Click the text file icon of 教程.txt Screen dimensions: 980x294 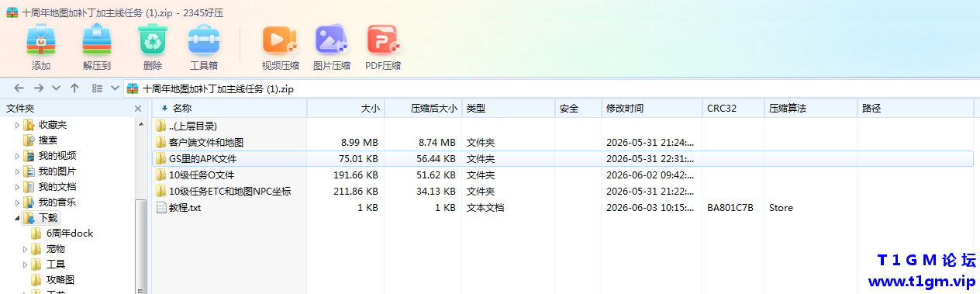pos(161,207)
